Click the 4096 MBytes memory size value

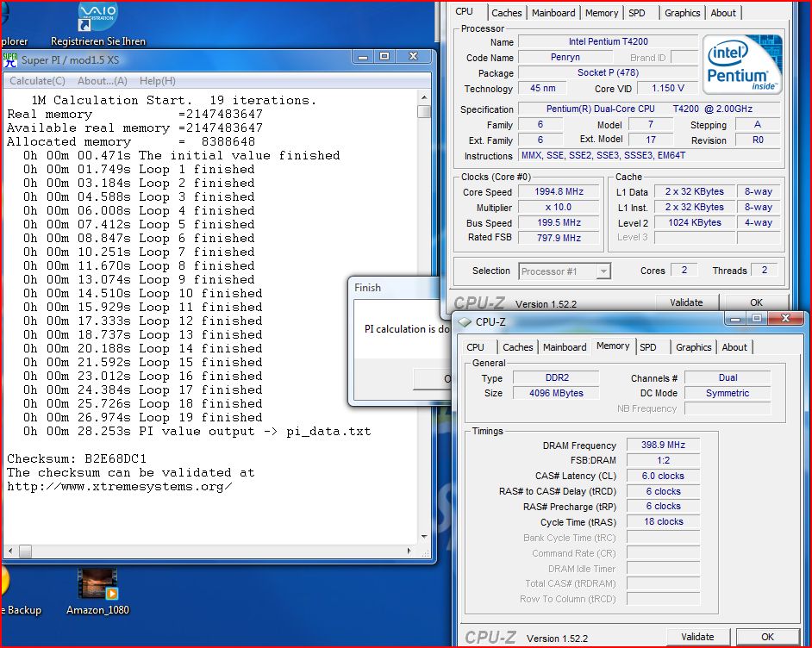click(556, 393)
